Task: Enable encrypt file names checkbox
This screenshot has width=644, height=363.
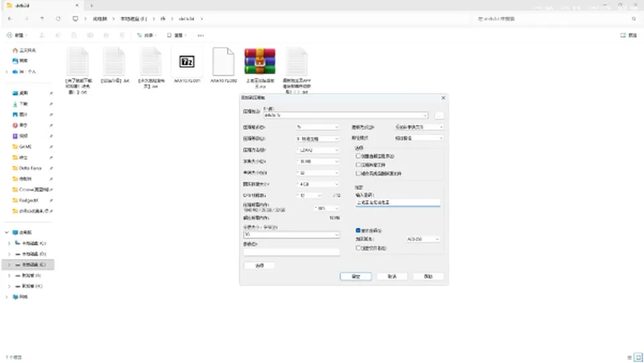Action: coord(358,248)
